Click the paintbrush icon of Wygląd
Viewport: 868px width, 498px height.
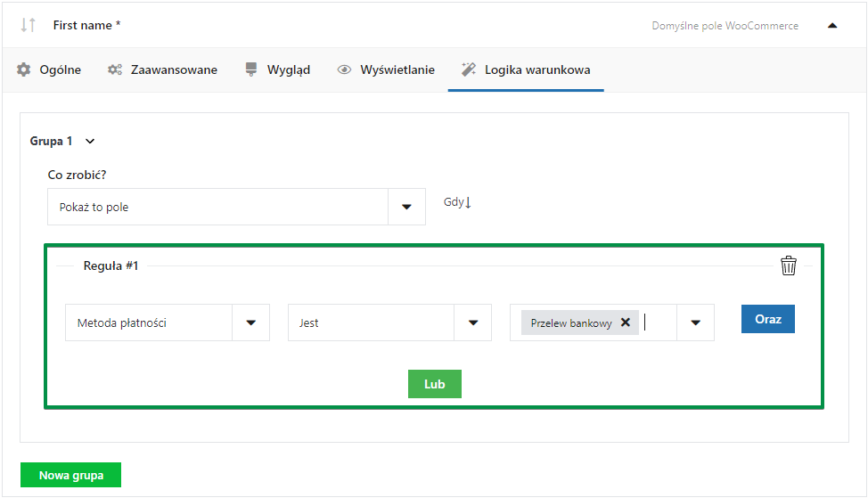pos(251,69)
